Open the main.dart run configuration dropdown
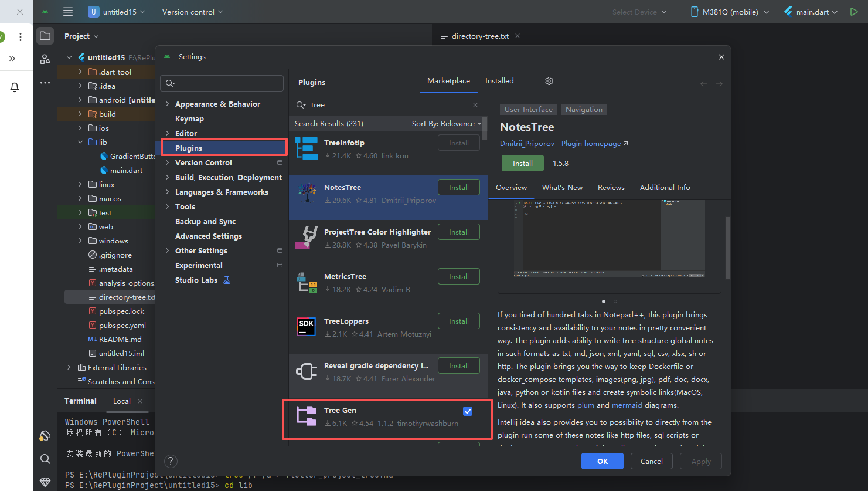The image size is (868, 491). [811, 12]
